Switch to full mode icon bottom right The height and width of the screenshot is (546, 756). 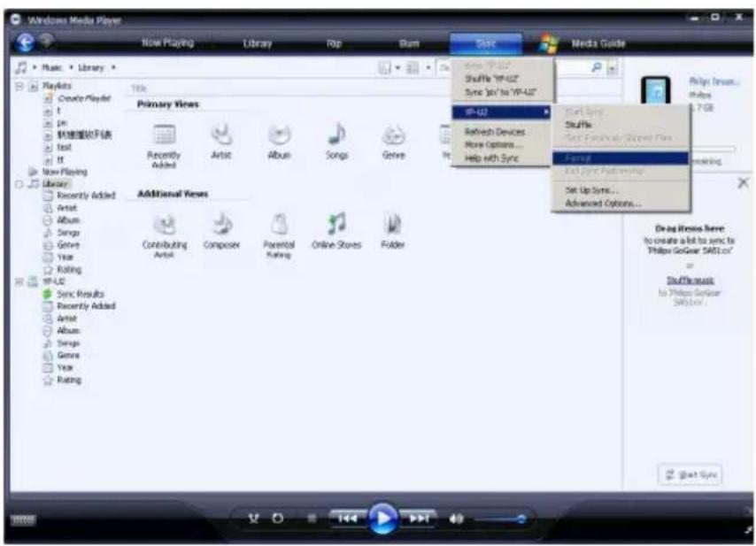click(x=746, y=531)
